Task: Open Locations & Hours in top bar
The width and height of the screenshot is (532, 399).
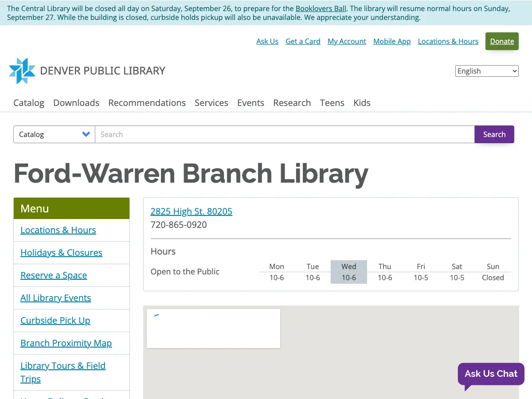Action: pyautogui.click(x=448, y=41)
